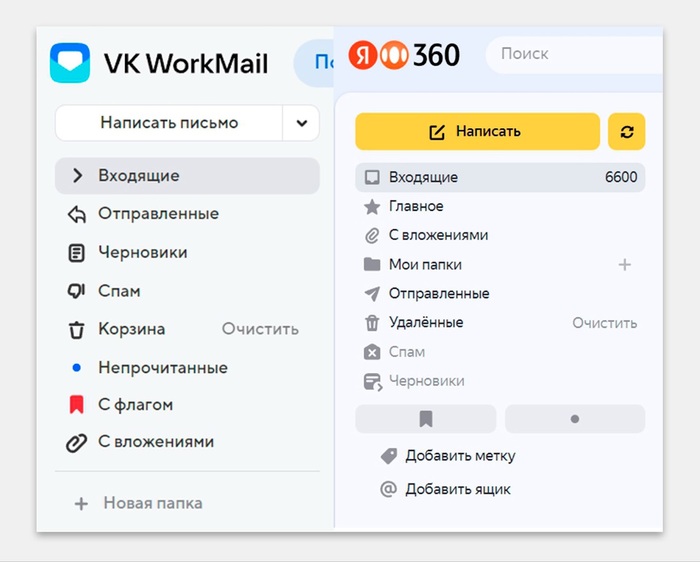
Task: Click the Отправленные reply-arrow icon in VK WorkMail
Action: 77,214
